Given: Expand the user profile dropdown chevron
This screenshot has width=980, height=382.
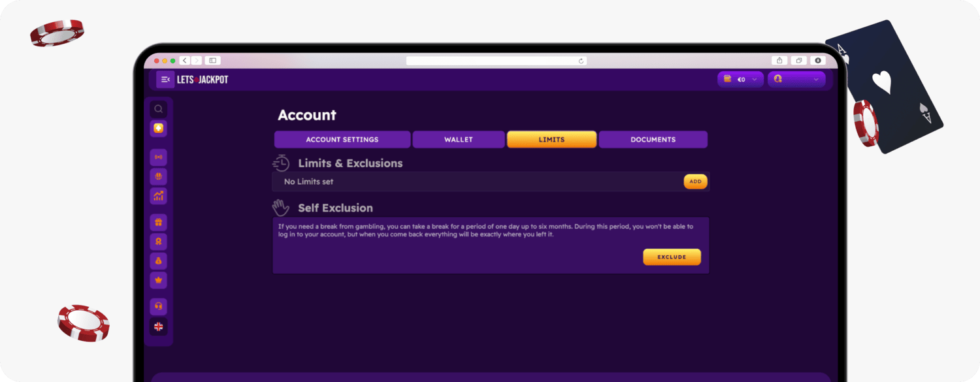Looking at the screenshot, I should pos(815,80).
